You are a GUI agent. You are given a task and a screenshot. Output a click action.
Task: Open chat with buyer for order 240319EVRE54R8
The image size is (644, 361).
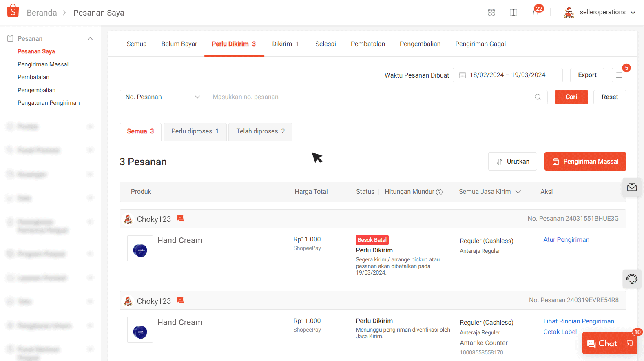tap(181, 301)
